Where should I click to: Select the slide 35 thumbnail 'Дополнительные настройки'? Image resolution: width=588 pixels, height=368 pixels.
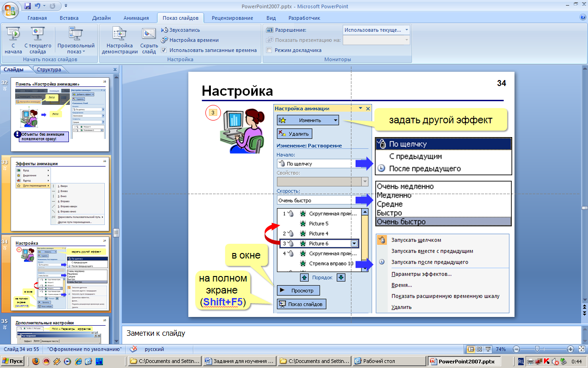(x=60, y=331)
